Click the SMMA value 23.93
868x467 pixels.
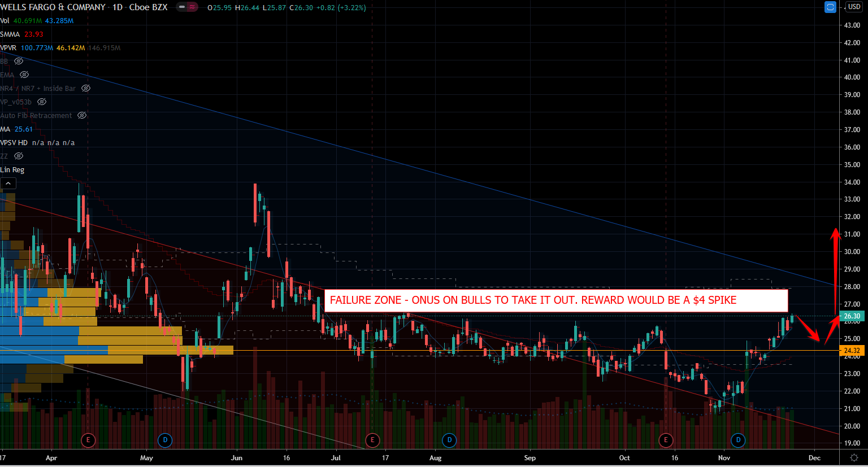click(34, 34)
